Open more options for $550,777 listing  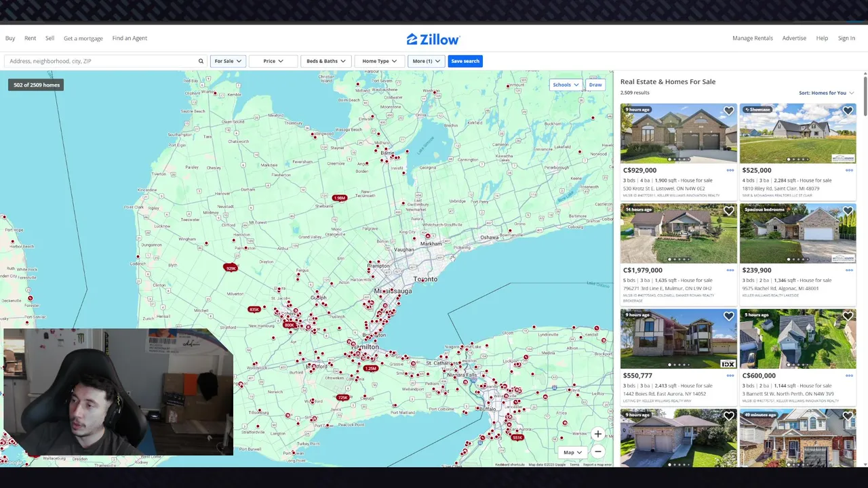tap(730, 375)
